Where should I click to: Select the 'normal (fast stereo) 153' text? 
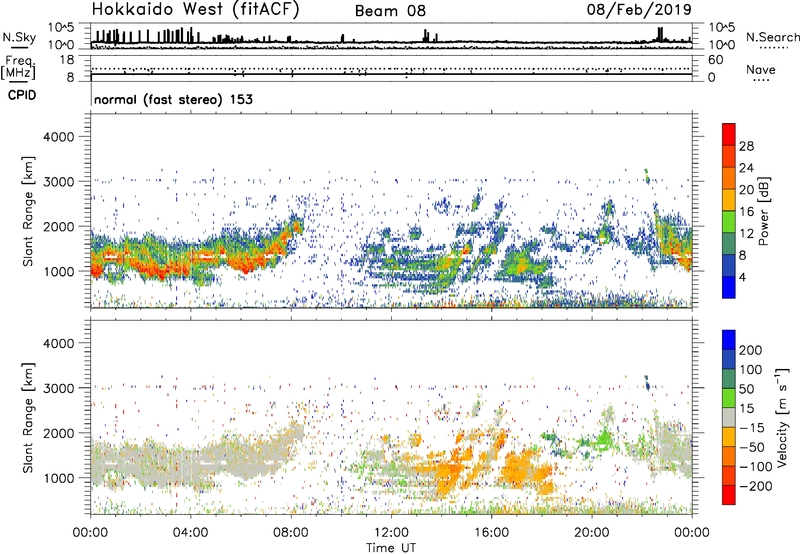[x=173, y=99]
